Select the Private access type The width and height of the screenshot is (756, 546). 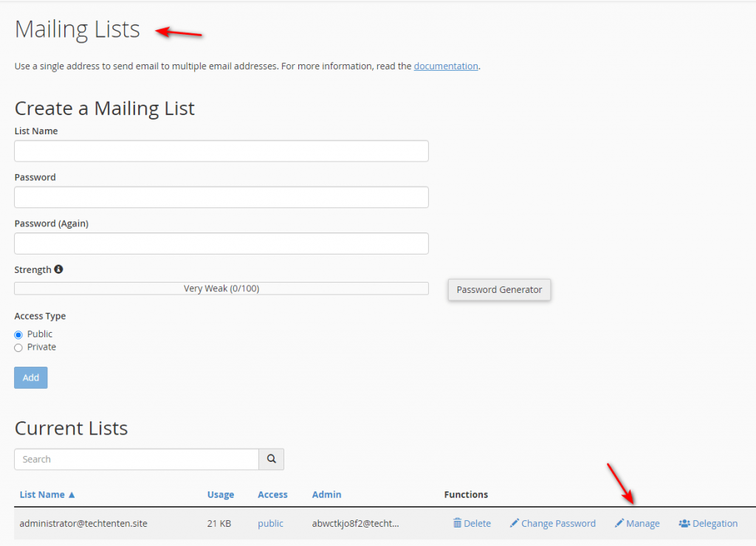(x=18, y=347)
